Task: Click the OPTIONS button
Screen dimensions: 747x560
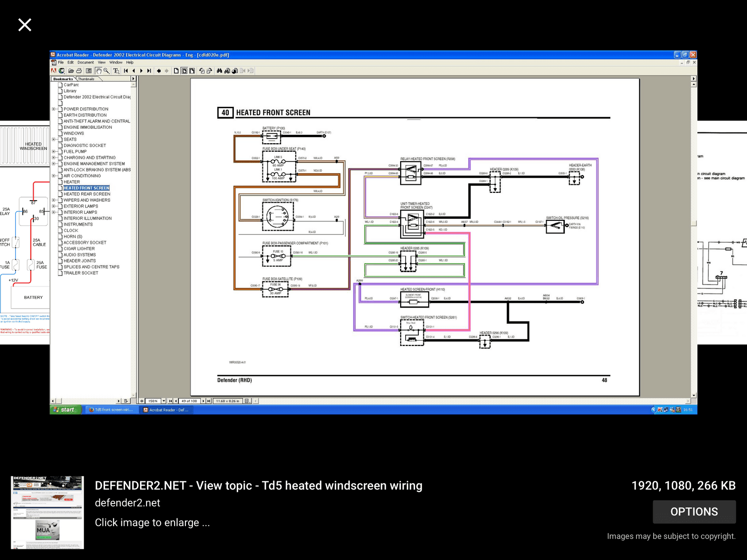Action: tap(694, 512)
